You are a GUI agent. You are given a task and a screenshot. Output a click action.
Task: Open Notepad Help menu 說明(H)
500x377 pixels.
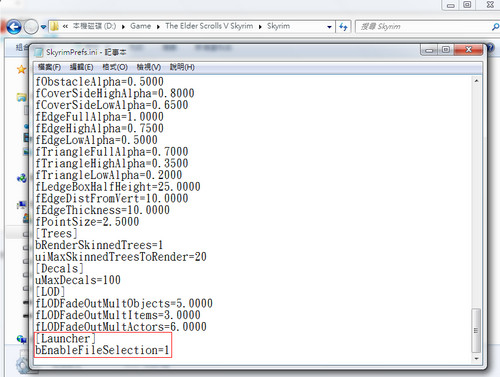182,67
